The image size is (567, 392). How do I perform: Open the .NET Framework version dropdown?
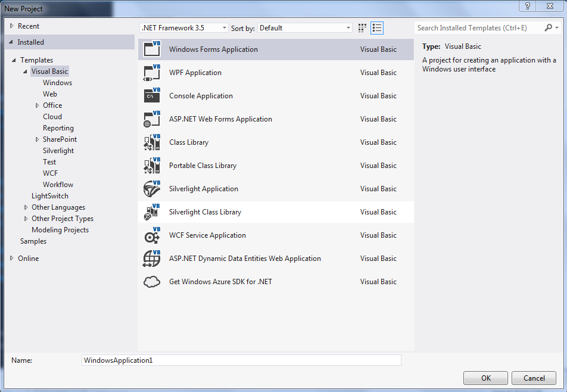point(183,28)
